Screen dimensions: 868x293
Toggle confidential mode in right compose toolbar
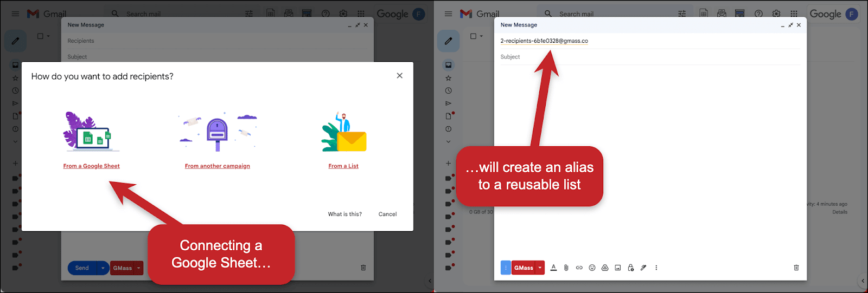(x=630, y=268)
